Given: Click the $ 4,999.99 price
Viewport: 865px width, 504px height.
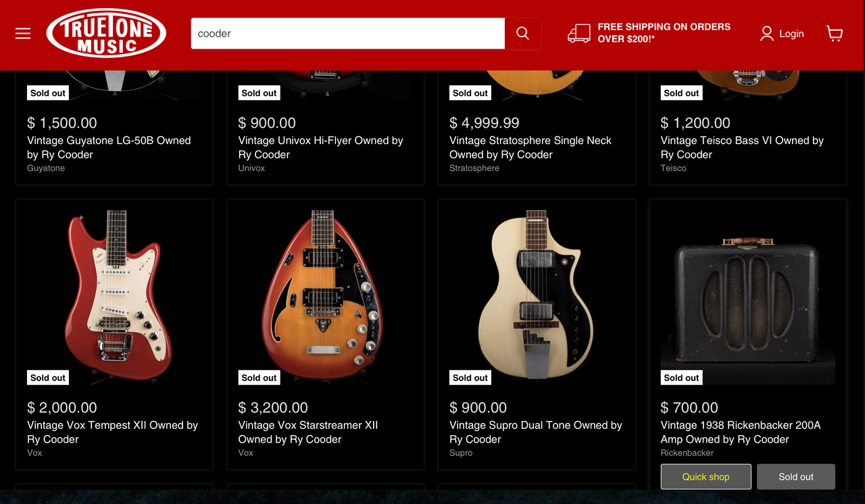Looking at the screenshot, I should pos(485,123).
